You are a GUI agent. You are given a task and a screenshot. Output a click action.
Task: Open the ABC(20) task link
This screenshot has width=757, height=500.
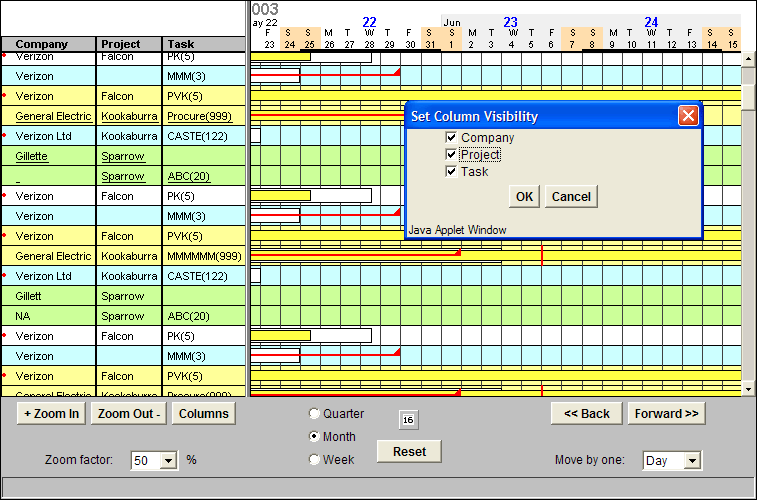point(188,176)
